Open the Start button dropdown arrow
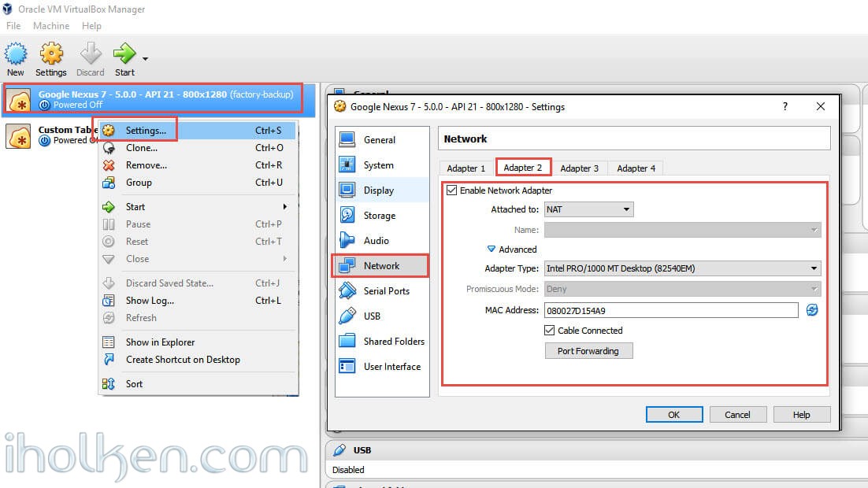This screenshot has width=868, height=488. point(145,58)
